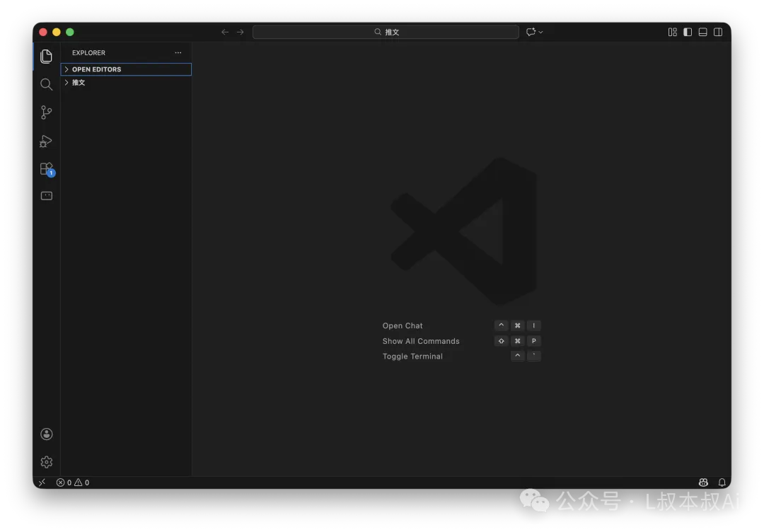The width and height of the screenshot is (764, 532).
Task: Expand the OPEN EDITORS section
Action: tap(126, 69)
